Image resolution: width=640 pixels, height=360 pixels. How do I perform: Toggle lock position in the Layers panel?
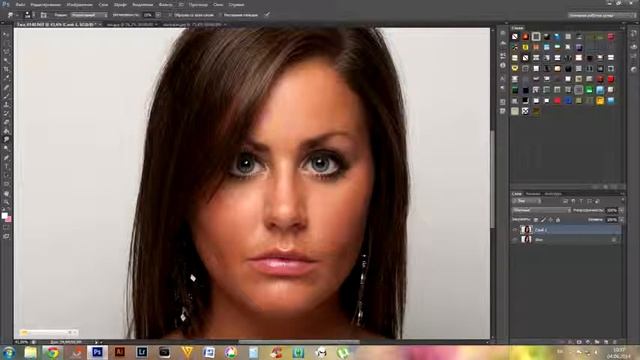click(x=551, y=220)
